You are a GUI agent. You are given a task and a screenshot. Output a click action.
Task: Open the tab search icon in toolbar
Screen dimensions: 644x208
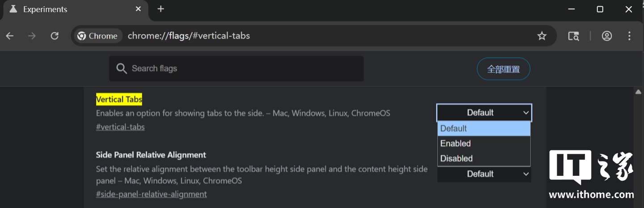point(573,36)
